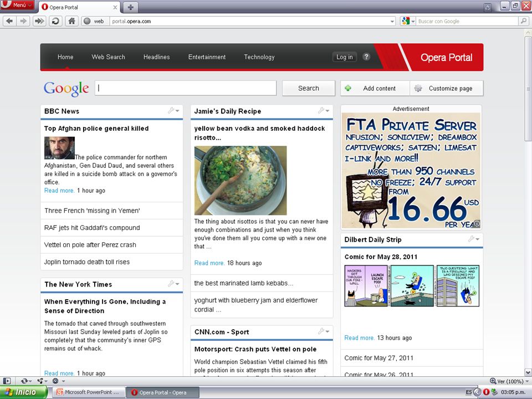
Task: Open 'Vettel on pole after Perez crash'
Action: click(90, 244)
